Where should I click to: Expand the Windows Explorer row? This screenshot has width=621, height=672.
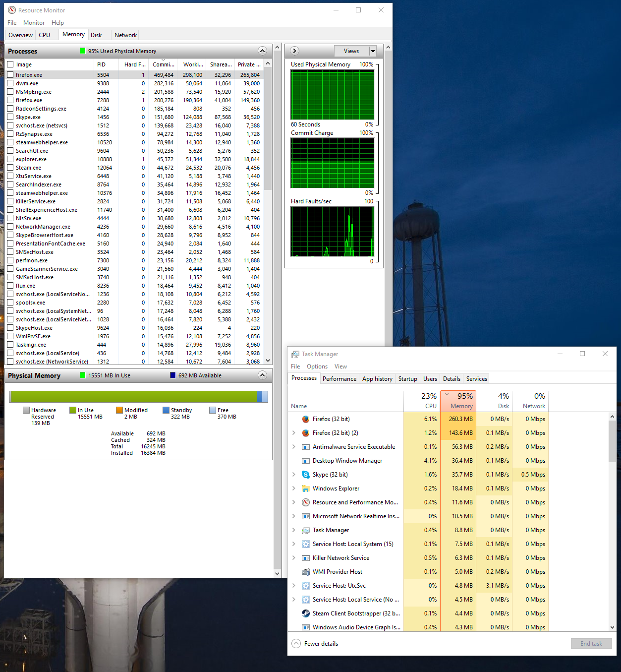(x=294, y=489)
